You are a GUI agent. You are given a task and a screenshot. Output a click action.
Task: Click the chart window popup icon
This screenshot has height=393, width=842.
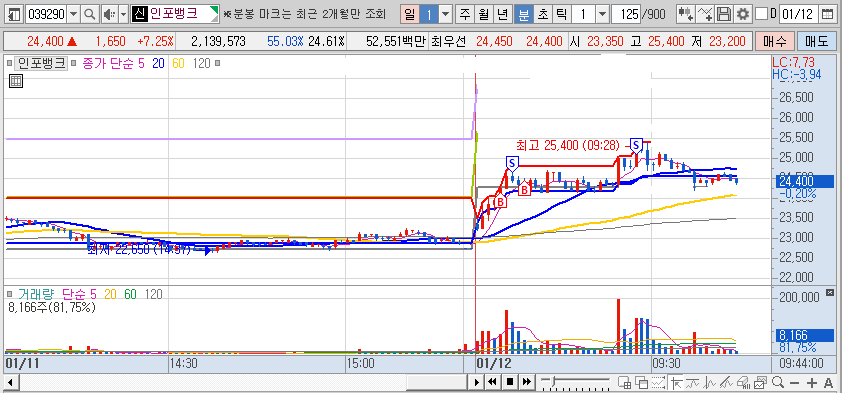pos(760,382)
